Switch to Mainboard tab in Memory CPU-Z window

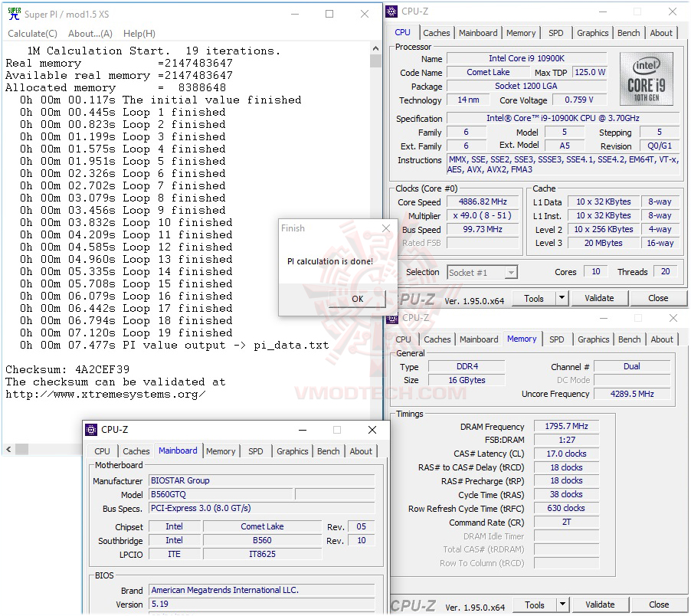(479, 339)
